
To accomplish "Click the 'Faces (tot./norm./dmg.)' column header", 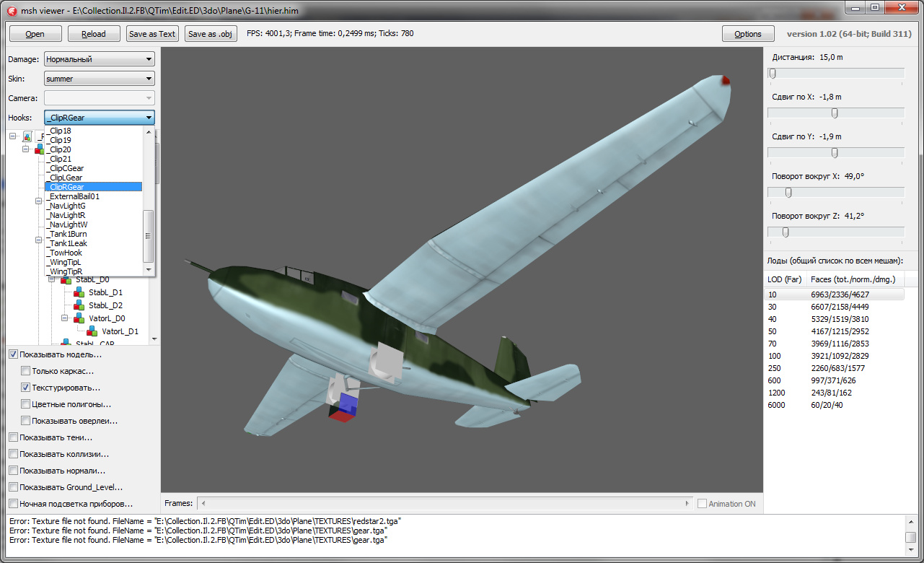I will [855, 279].
